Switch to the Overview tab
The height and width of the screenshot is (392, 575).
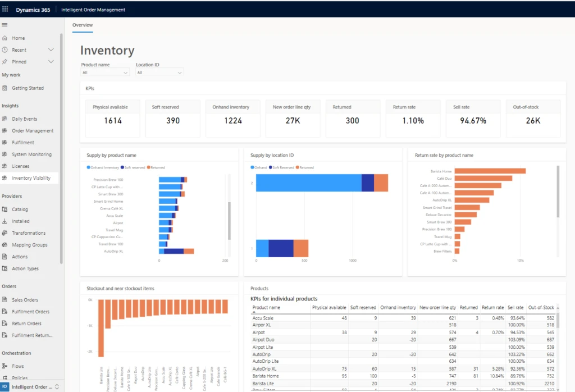(82, 25)
